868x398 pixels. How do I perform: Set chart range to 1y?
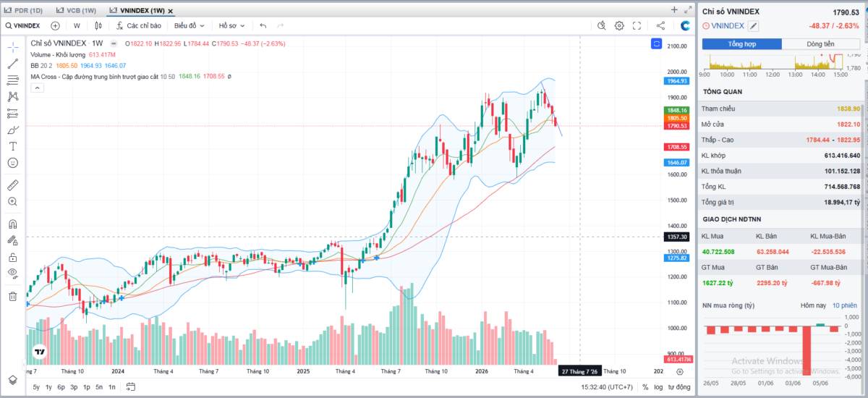tap(48, 387)
